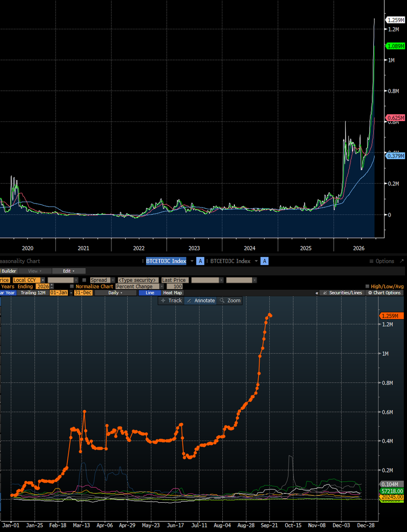Pop out the chart with the arrow icon
This screenshot has height=532, width=407.
point(402,261)
